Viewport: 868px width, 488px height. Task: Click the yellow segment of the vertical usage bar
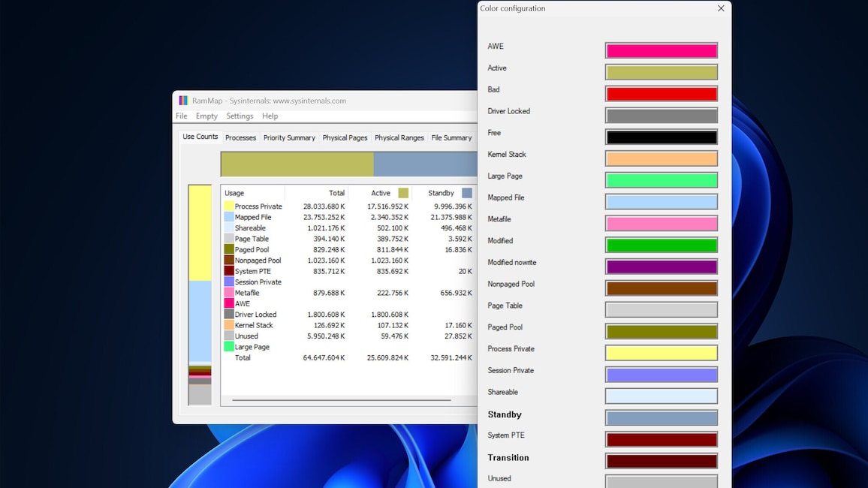click(200, 233)
